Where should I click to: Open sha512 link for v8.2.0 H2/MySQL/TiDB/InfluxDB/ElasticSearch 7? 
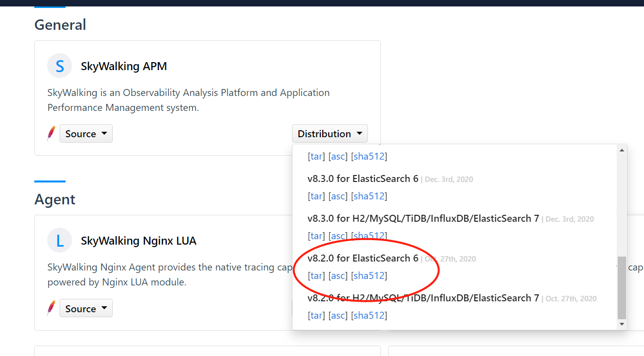click(x=369, y=315)
